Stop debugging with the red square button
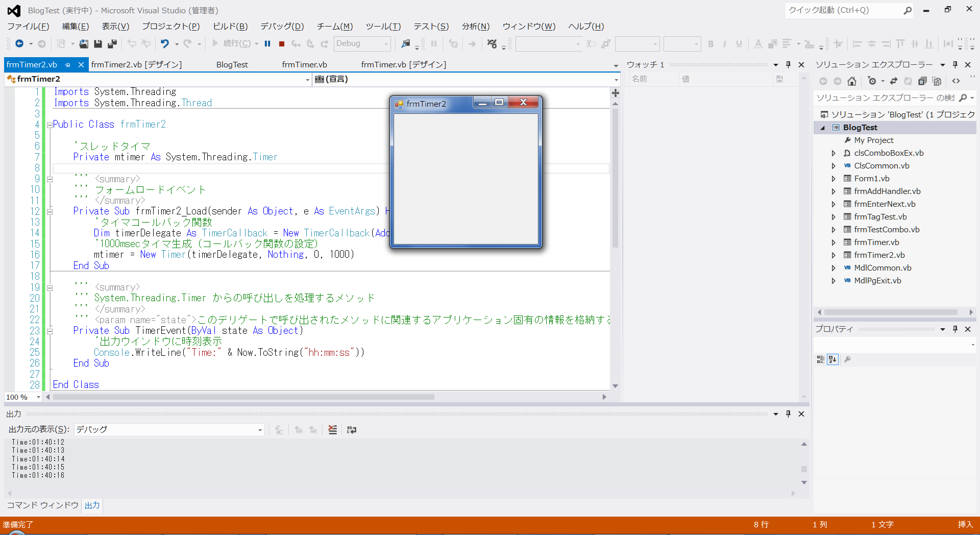 click(281, 44)
